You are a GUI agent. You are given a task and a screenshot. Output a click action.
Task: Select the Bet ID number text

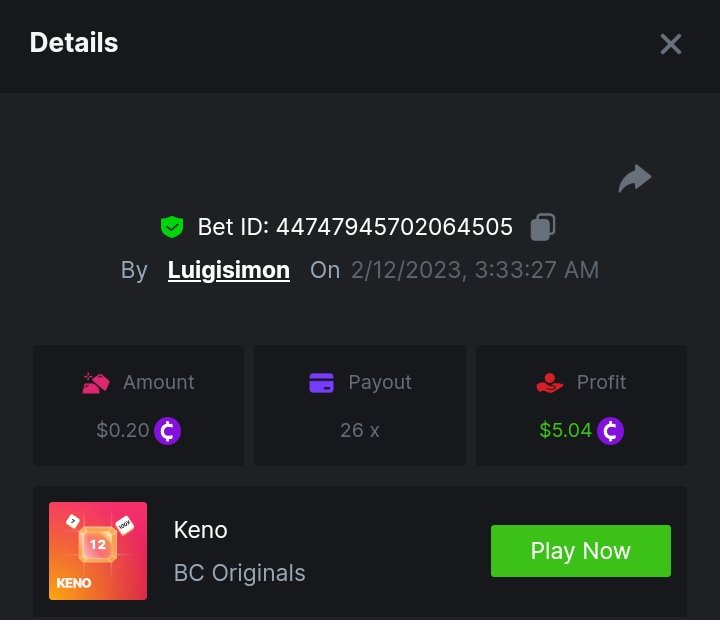(x=394, y=227)
